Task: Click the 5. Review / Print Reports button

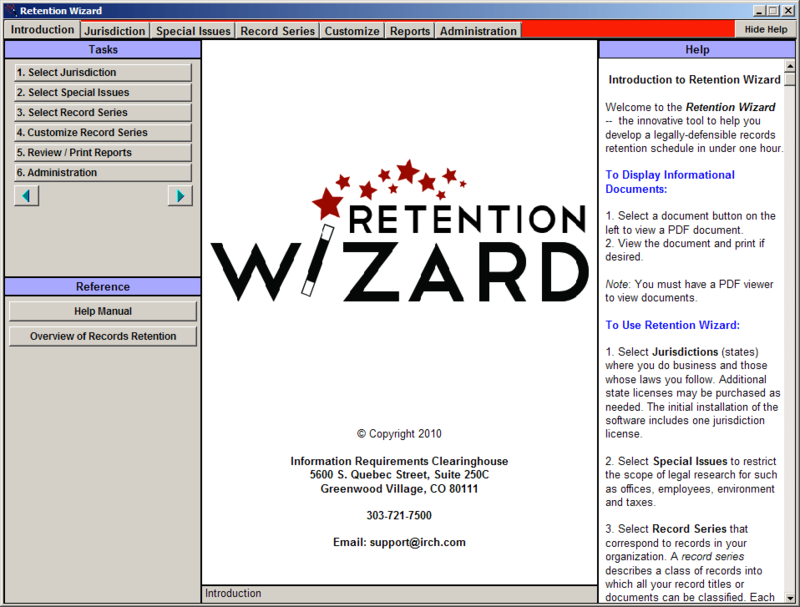Action: click(x=102, y=153)
